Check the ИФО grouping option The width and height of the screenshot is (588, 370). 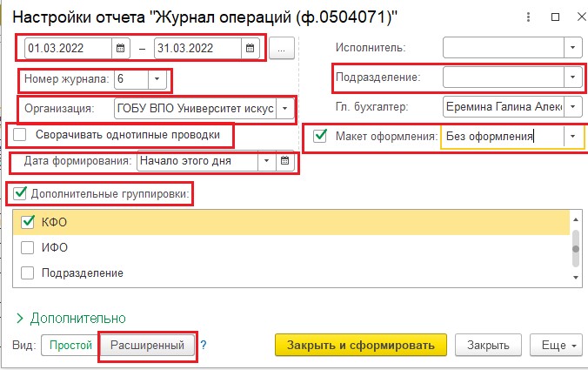[x=27, y=247]
